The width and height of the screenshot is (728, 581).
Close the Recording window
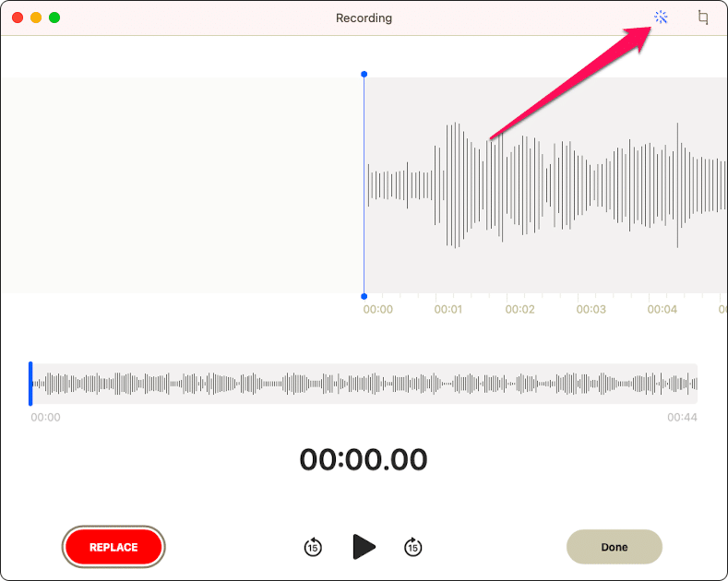pos(18,18)
